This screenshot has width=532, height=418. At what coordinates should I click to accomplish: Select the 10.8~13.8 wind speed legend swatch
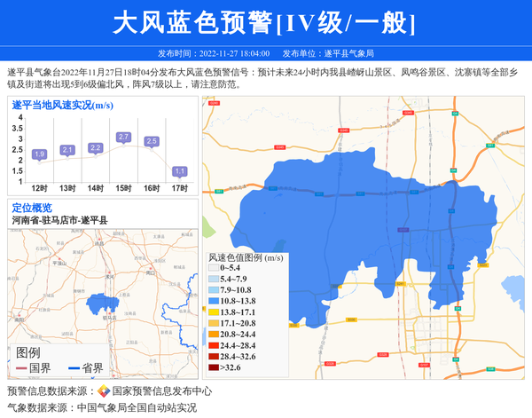214,302
